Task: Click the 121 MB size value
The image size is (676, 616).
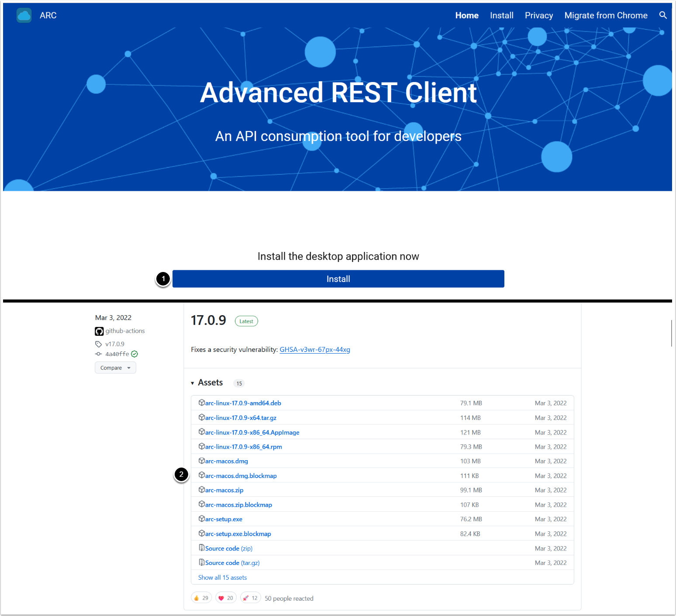Action: [x=470, y=432]
